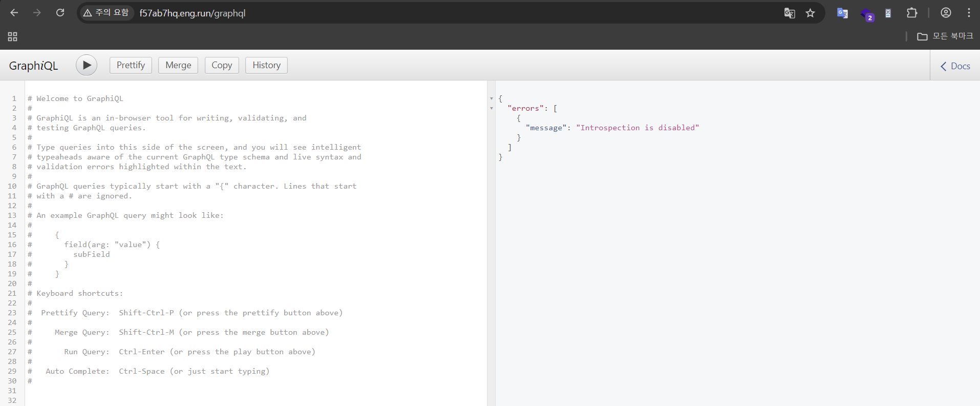
Task: Go forward using browser forward arrow
Action: (37, 13)
